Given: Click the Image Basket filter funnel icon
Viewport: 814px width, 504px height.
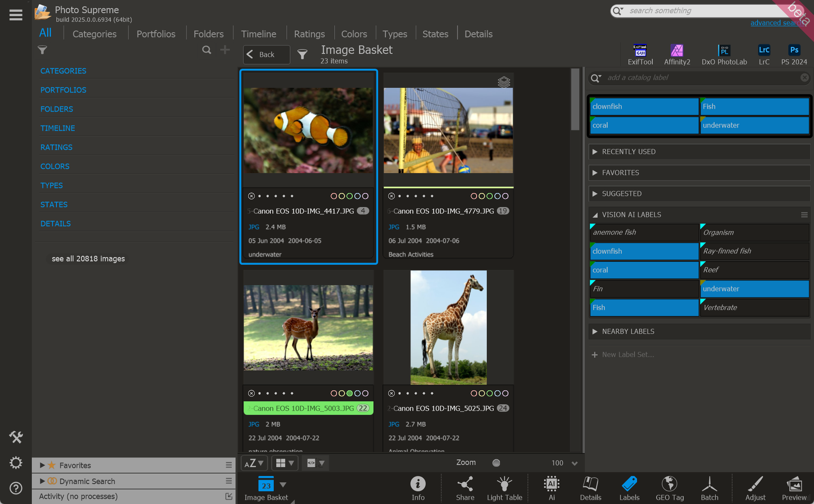Looking at the screenshot, I should 303,55.
